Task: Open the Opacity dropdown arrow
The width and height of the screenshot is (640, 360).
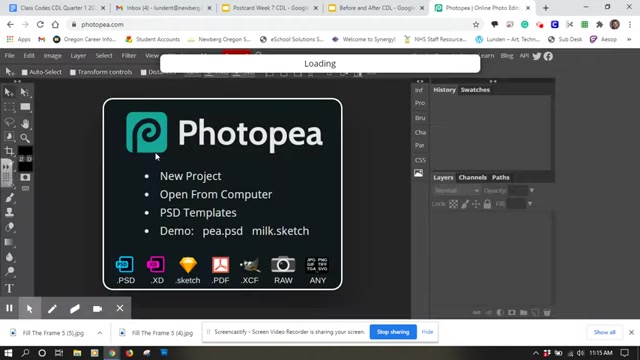Action: 531,191
